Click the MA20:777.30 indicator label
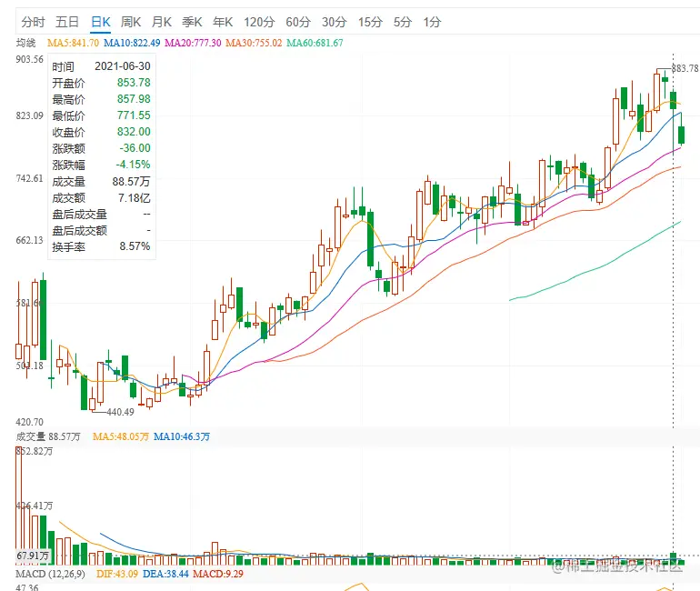The width and height of the screenshot is (700, 591). tap(193, 43)
